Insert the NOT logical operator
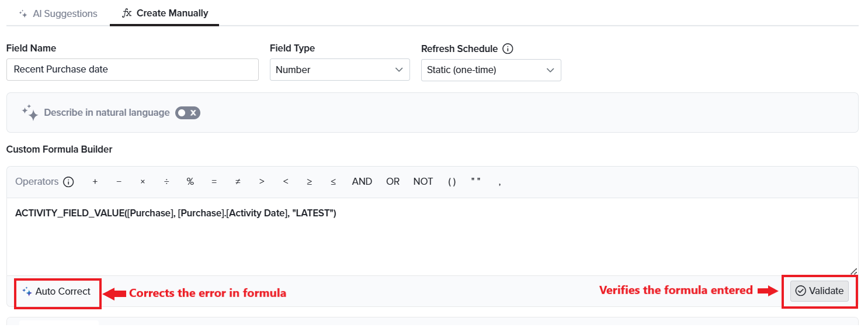Image resolution: width=868 pixels, height=328 pixels. (423, 182)
